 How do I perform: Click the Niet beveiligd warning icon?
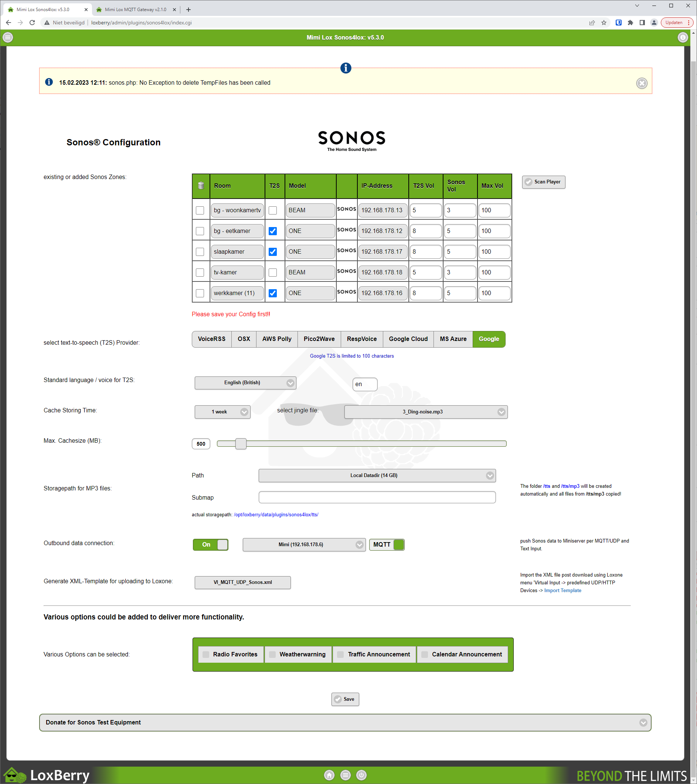(x=47, y=23)
